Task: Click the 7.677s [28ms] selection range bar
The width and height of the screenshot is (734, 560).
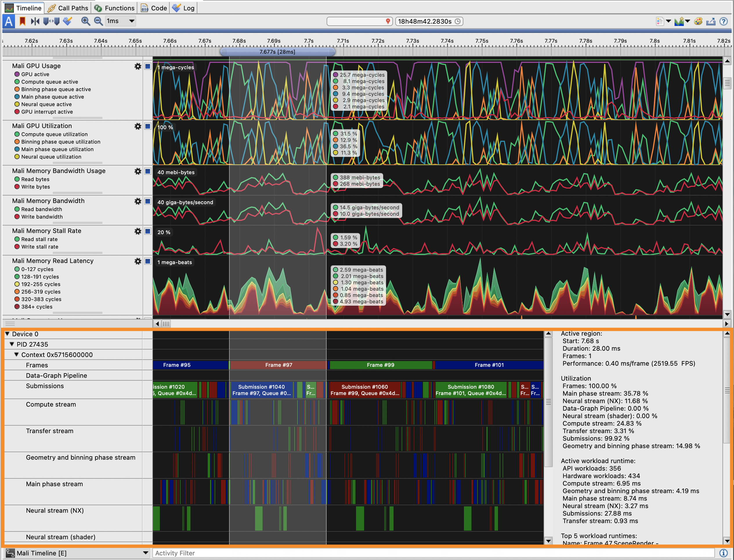Action: 277,52
